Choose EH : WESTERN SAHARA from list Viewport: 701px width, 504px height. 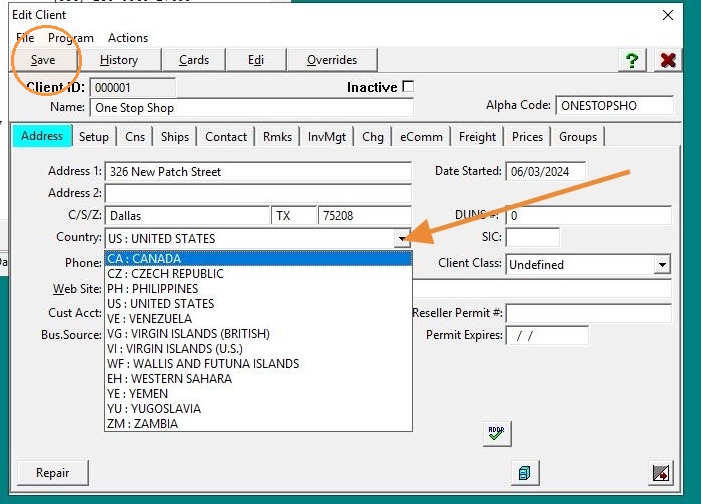click(x=258, y=379)
